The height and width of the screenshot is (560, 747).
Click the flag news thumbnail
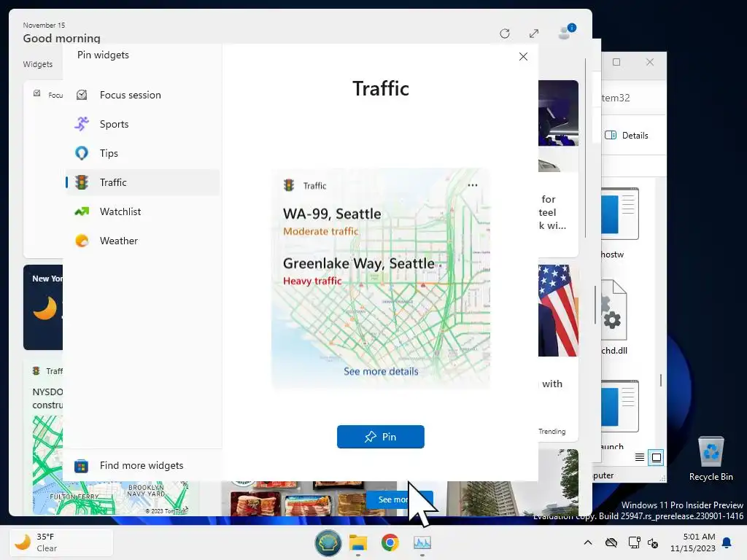pos(558,311)
